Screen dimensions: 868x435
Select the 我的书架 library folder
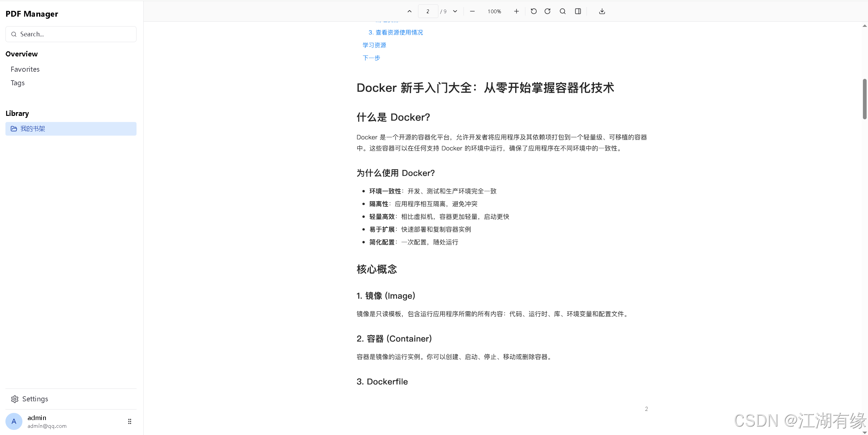[71, 128]
